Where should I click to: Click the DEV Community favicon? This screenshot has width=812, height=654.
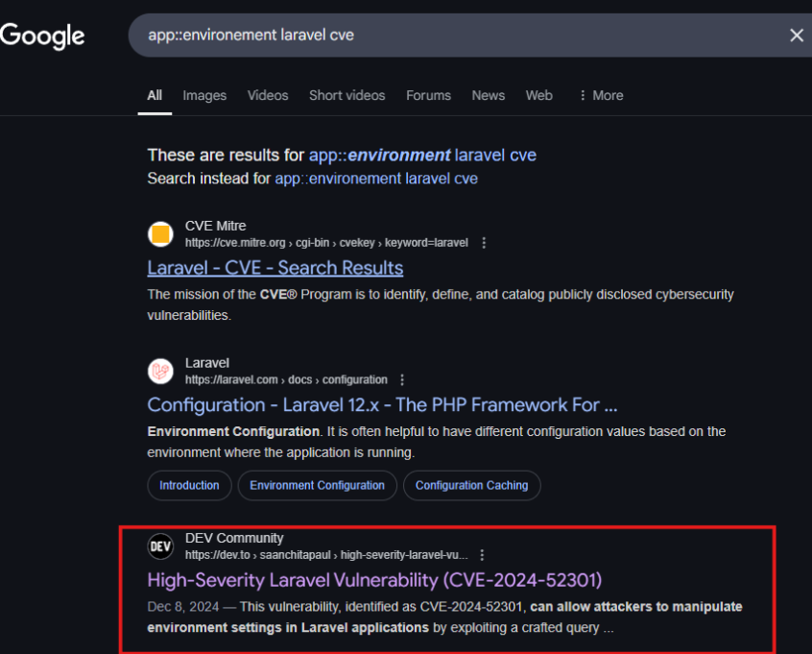tap(160, 546)
